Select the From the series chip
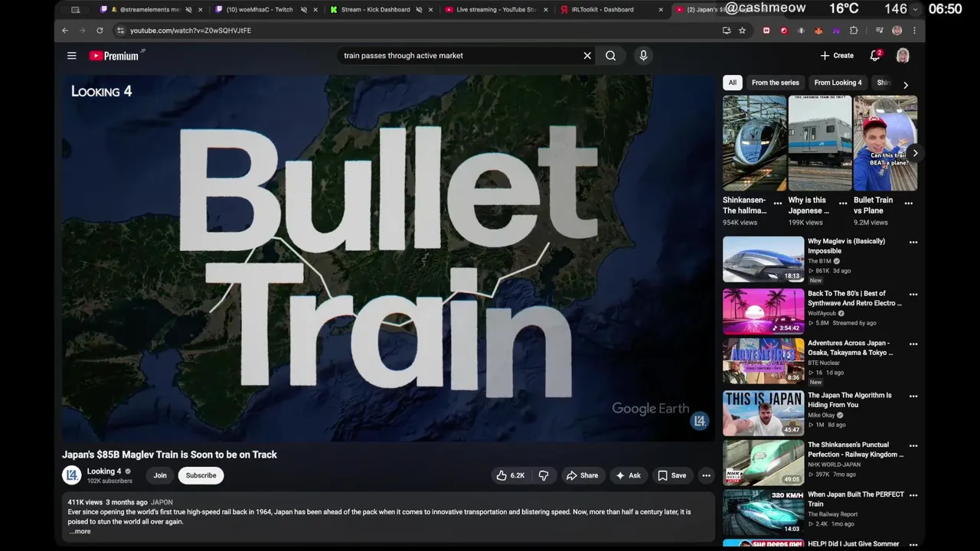 775,83
